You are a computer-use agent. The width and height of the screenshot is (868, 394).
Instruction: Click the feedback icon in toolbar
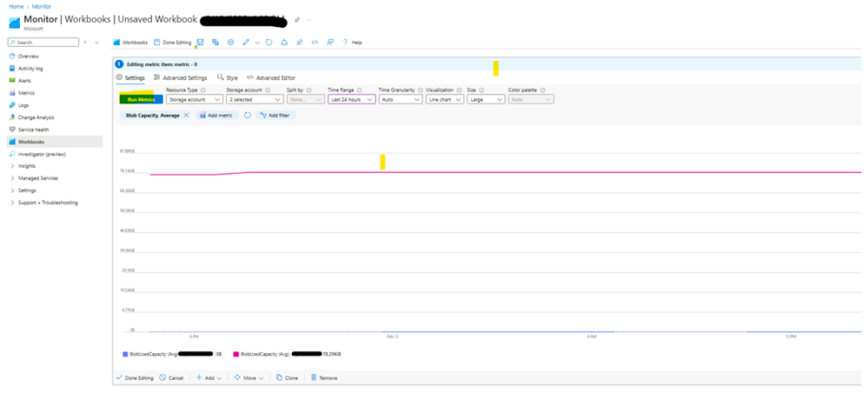pyautogui.click(x=330, y=42)
